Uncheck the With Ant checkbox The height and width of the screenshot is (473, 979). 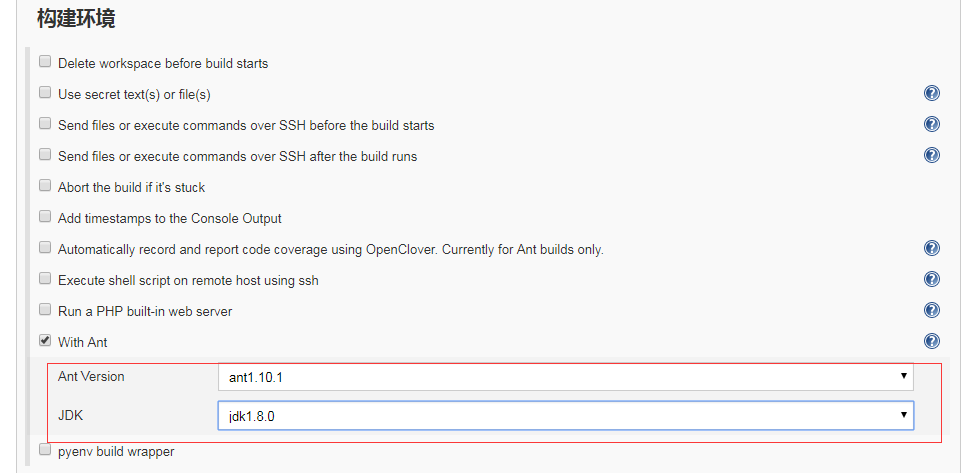coord(45,341)
